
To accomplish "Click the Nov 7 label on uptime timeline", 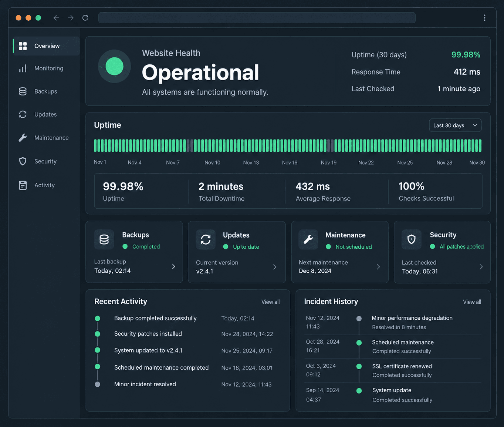I will [x=173, y=162].
